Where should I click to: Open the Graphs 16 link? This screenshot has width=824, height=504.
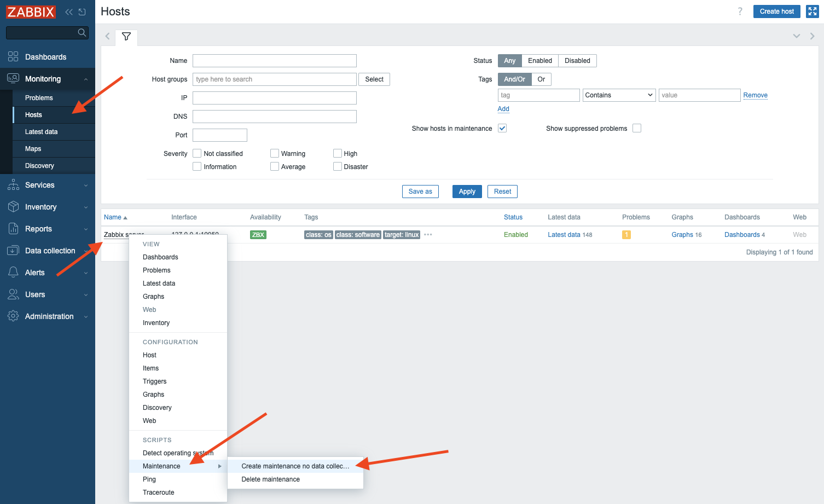pos(682,234)
